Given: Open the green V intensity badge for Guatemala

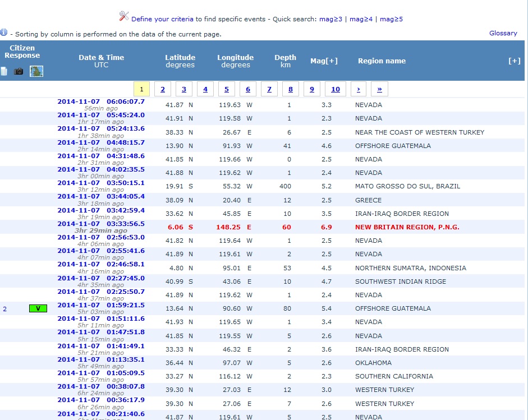Looking at the screenshot, I should tap(38, 308).
